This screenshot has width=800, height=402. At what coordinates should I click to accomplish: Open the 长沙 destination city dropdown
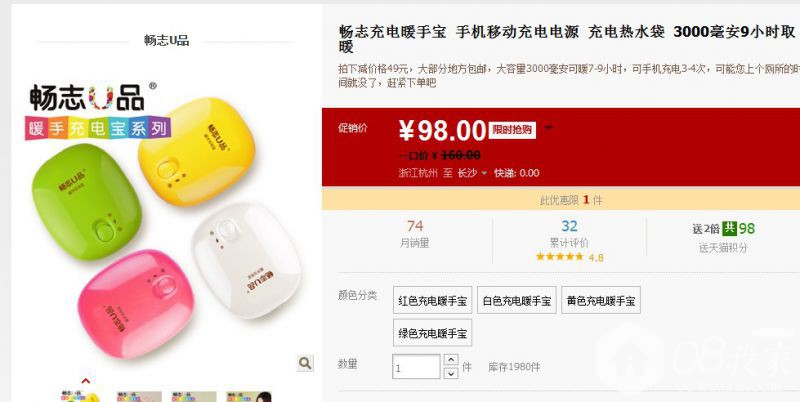click(472, 173)
